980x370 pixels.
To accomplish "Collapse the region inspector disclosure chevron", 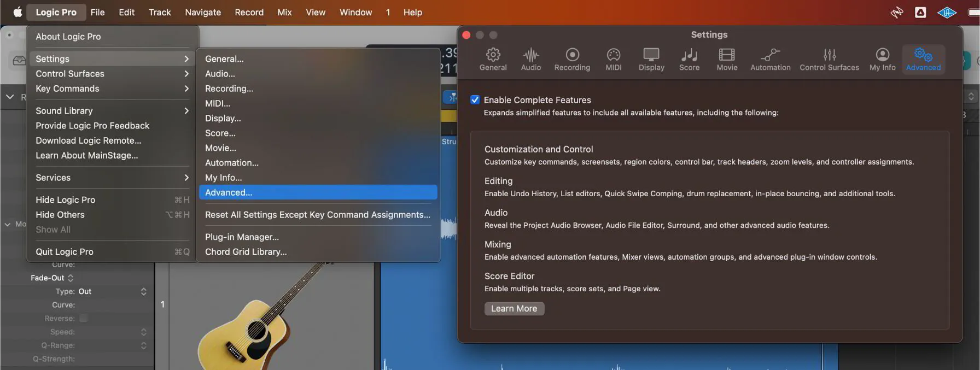I will (x=10, y=97).
